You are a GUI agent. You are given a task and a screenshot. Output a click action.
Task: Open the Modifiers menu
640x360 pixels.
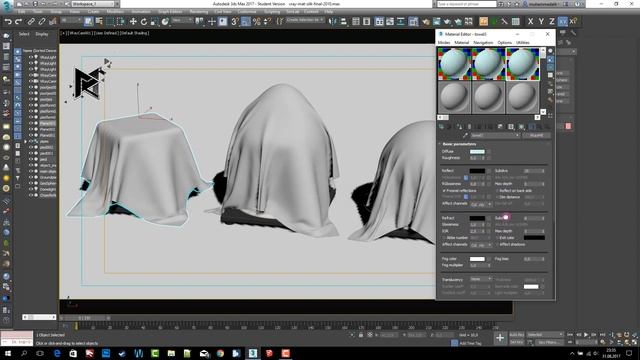[x=115, y=12]
